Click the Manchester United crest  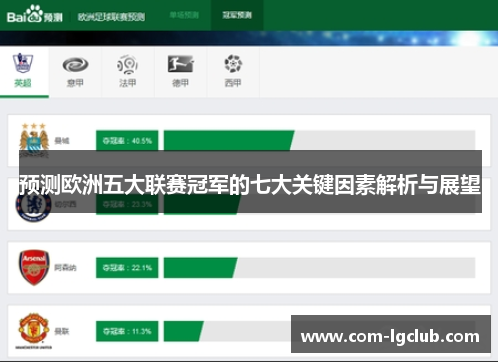tap(34, 330)
